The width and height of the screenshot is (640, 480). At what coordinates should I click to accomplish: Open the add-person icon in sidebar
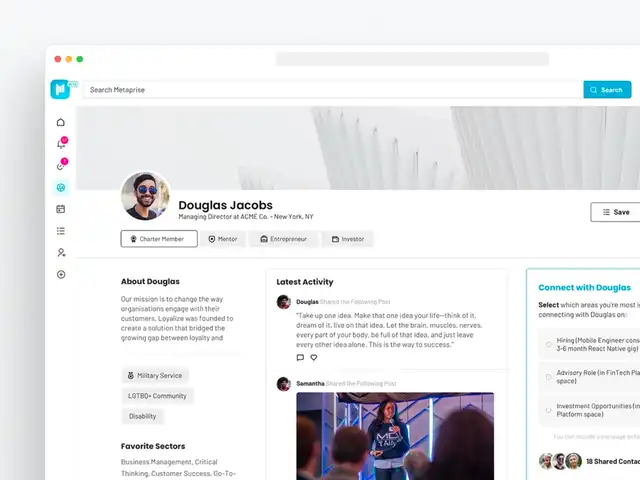pyautogui.click(x=61, y=253)
